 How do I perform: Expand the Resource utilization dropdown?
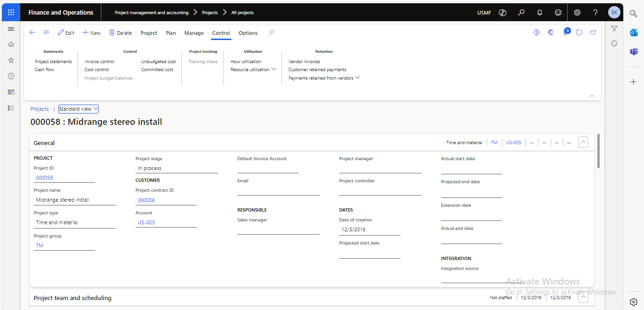coord(253,70)
